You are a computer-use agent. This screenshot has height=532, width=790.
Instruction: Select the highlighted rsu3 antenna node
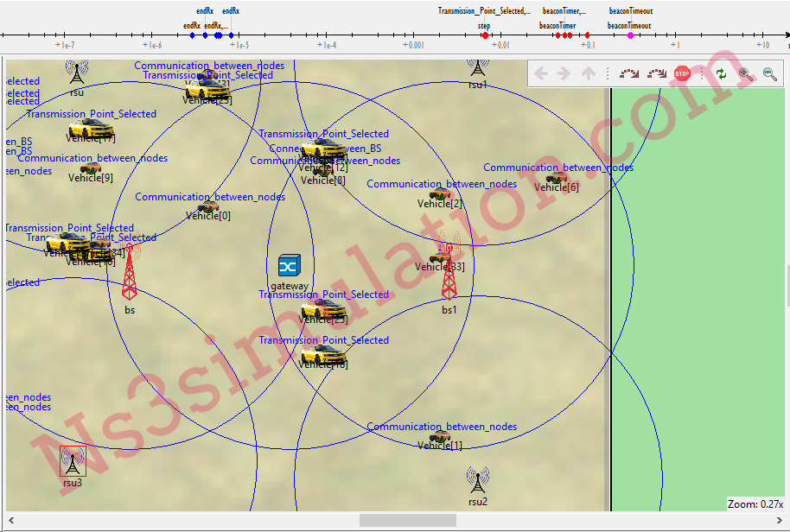73,461
